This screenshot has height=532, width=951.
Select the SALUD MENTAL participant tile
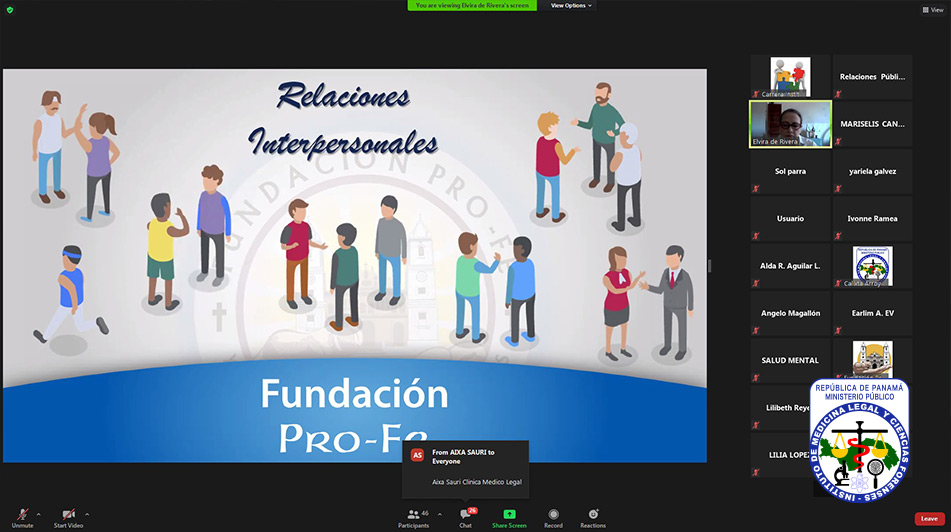(790, 360)
